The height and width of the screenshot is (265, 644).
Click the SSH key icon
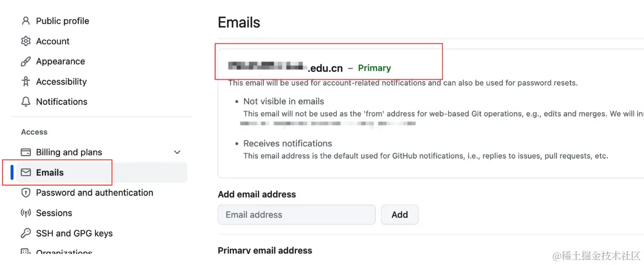pos(25,233)
